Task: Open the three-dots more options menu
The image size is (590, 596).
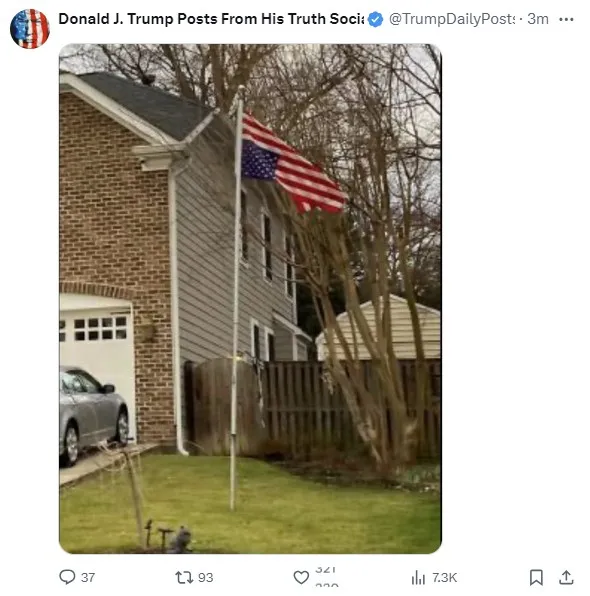Action: tap(566, 19)
